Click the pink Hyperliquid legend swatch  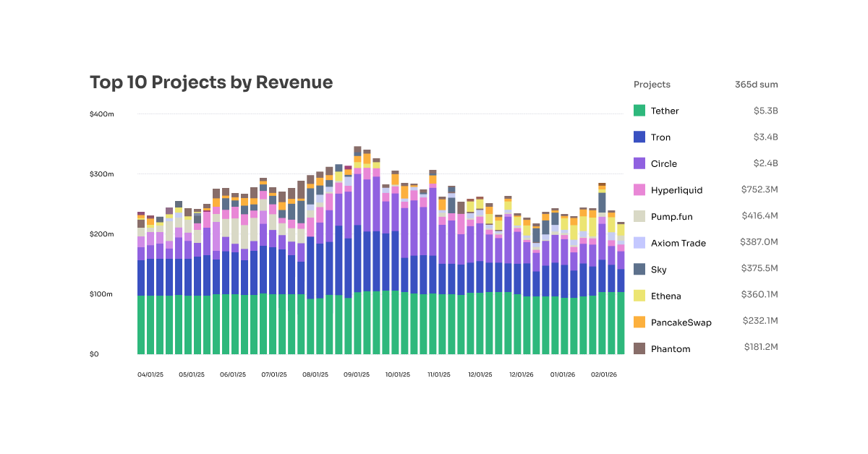pos(639,190)
